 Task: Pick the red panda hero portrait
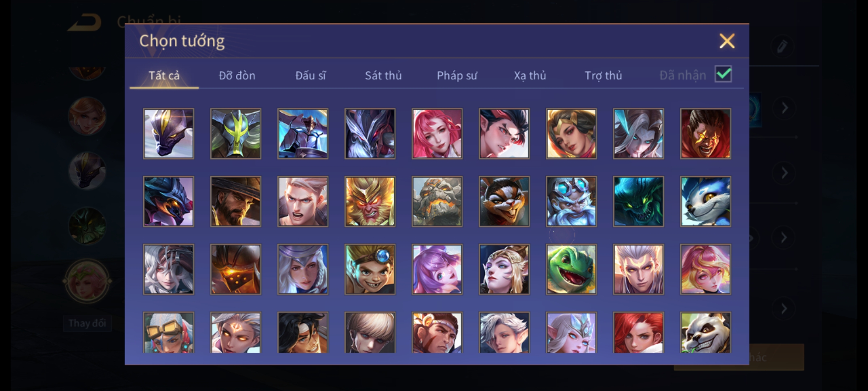coord(504,202)
